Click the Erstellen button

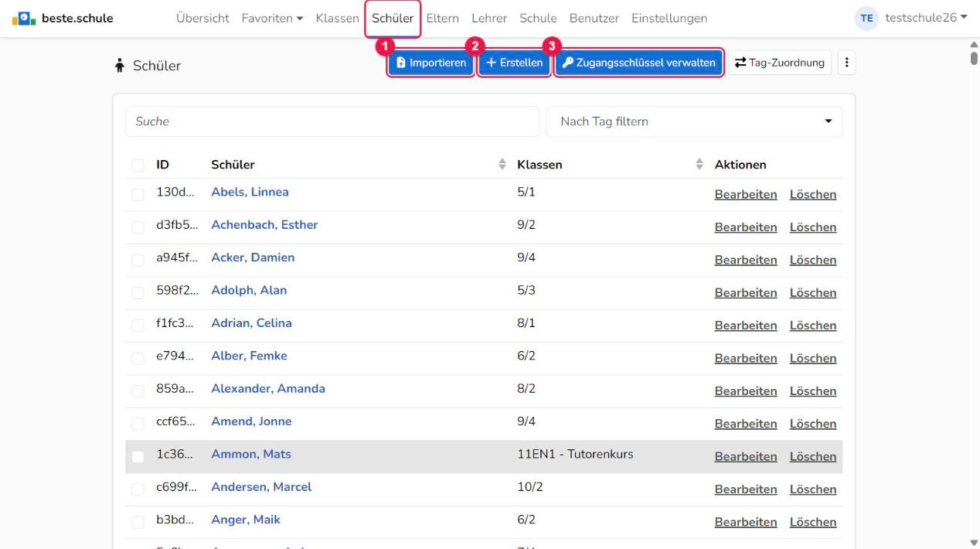point(514,63)
